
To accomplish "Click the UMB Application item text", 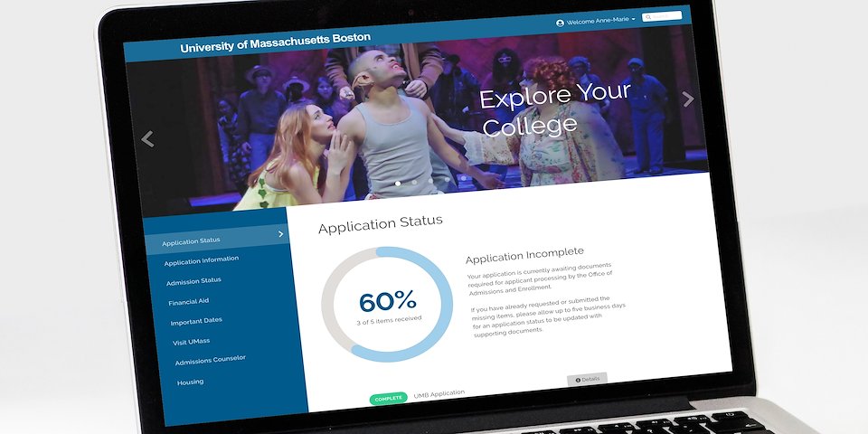I will click(439, 394).
